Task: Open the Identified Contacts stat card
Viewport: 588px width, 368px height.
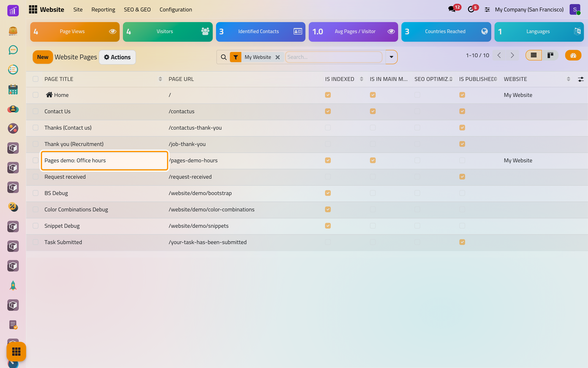Action: 261,32
